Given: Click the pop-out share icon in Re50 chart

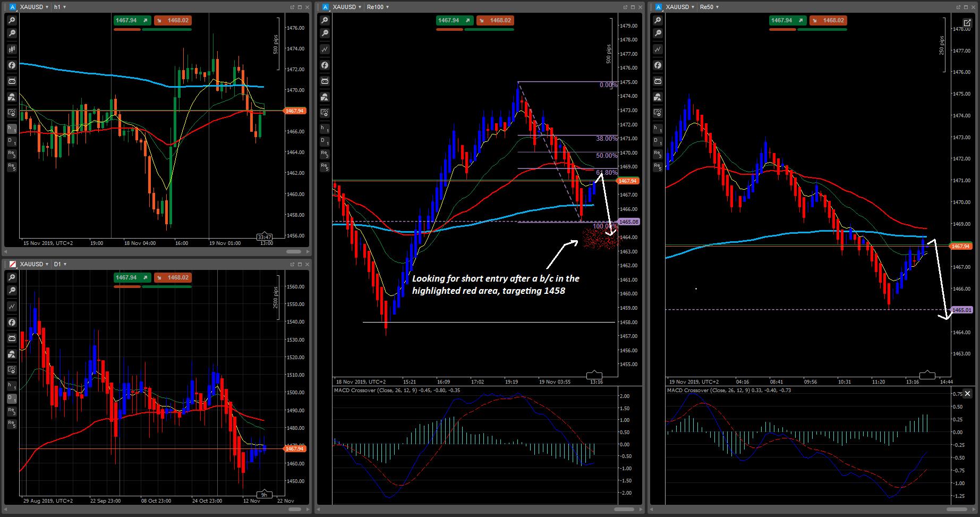Looking at the screenshot, I should [x=967, y=23].
